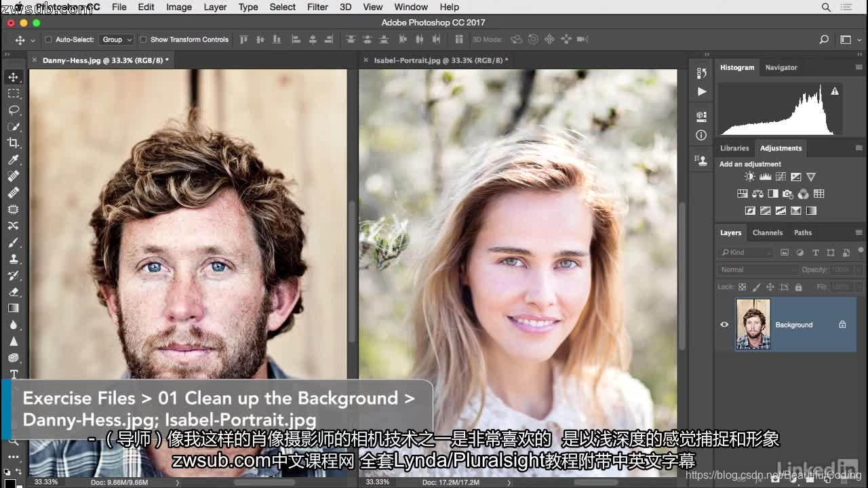This screenshot has width=868, height=488.
Task: Select the Crop tool
Action: pos(14,143)
